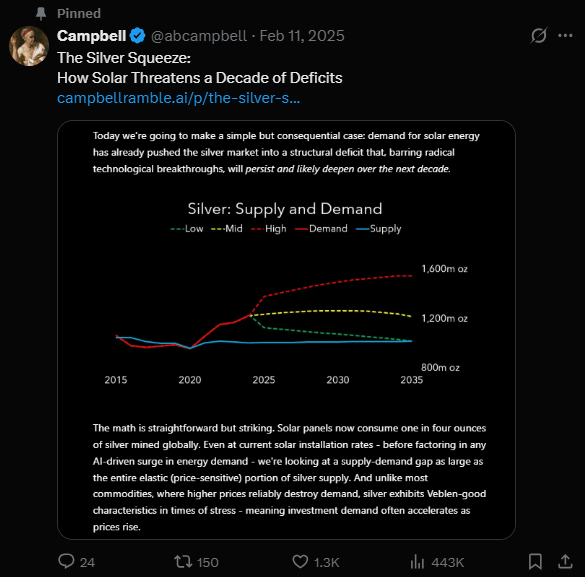Click the Silver Supply and Demand chart title
The image size is (585, 577).
[285, 209]
